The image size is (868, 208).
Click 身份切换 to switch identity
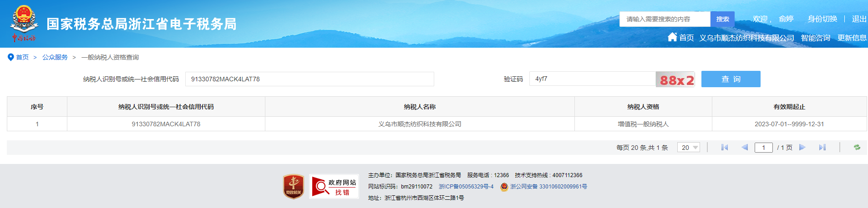coord(822,19)
